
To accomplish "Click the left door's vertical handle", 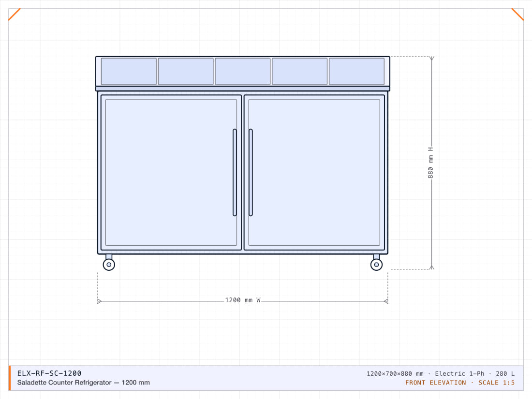I will click(x=235, y=172).
